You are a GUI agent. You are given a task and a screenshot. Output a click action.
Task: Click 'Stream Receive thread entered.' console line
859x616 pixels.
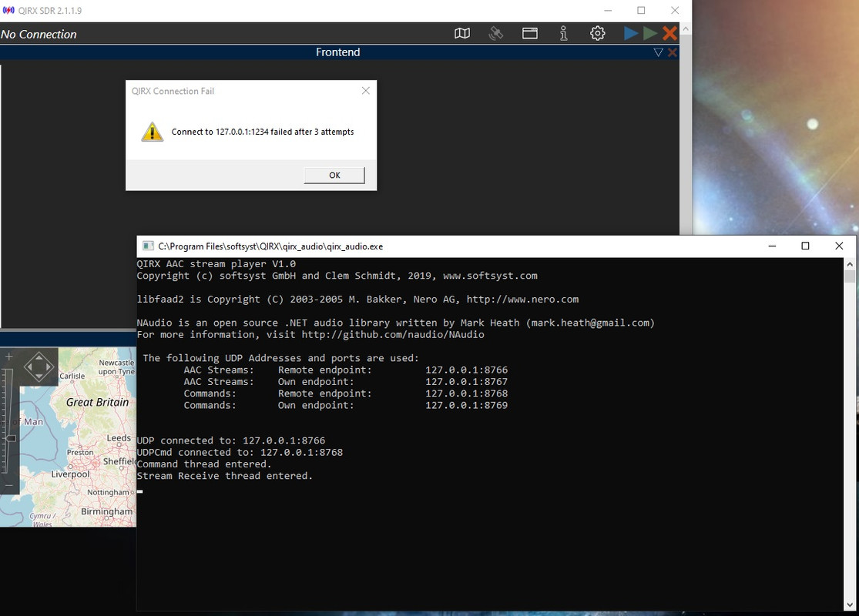pos(225,476)
